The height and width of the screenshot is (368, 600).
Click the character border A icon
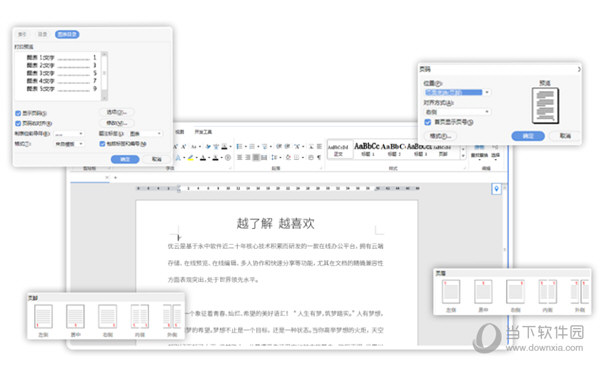click(224, 147)
